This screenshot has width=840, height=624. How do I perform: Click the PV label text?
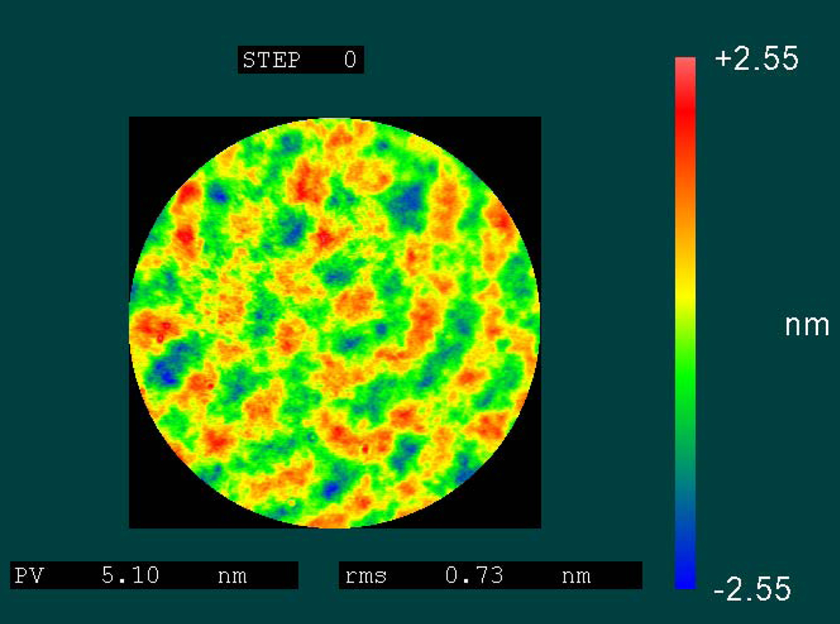25,576
